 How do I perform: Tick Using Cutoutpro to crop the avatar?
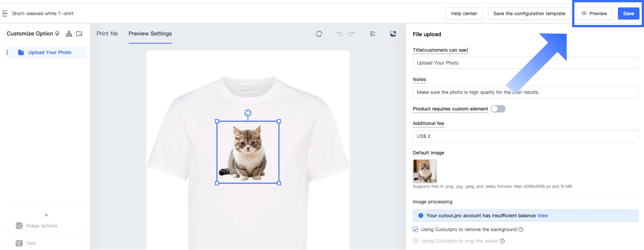pos(415,241)
